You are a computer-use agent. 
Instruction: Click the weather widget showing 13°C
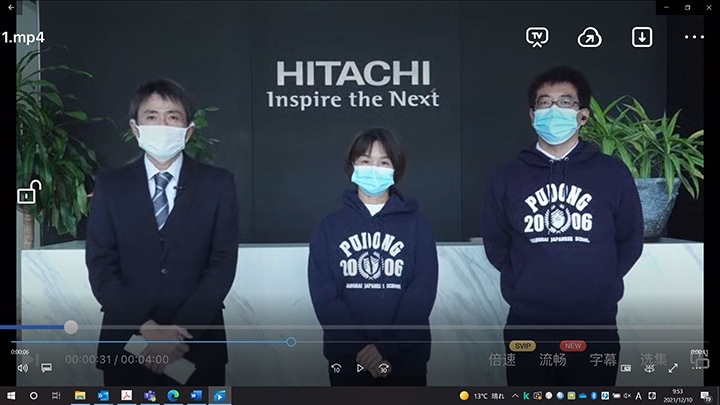coord(478,396)
